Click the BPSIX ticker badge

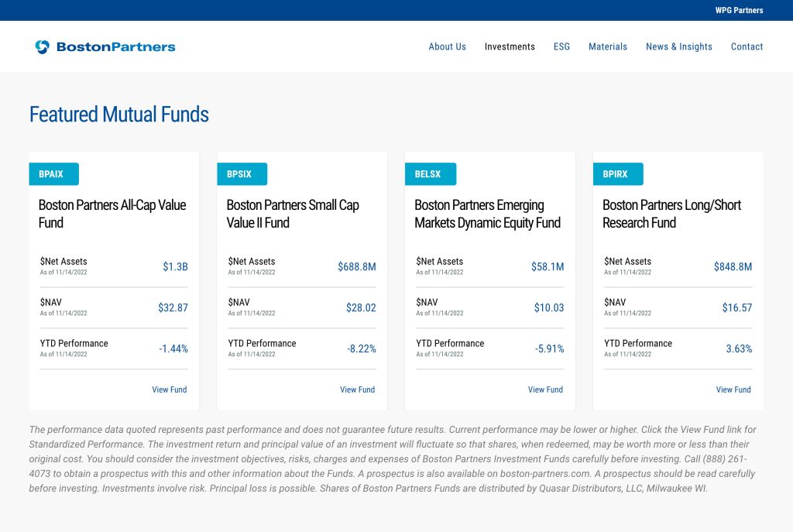(242, 174)
